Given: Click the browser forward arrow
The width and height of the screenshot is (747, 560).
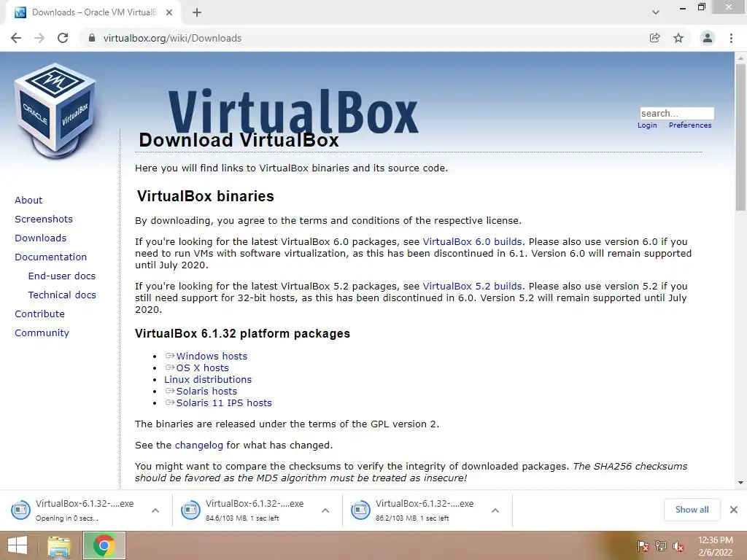Looking at the screenshot, I should 39,38.
